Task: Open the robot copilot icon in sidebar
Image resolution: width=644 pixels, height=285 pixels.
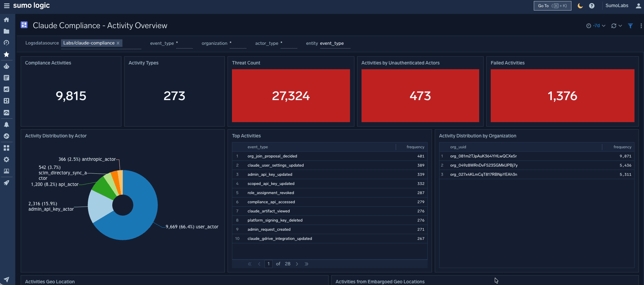Action: [x=6, y=66]
